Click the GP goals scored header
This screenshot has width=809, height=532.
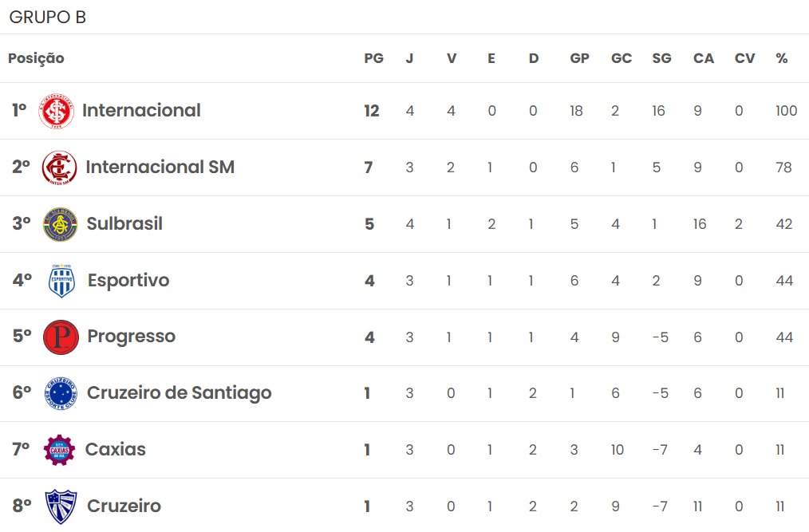579,58
